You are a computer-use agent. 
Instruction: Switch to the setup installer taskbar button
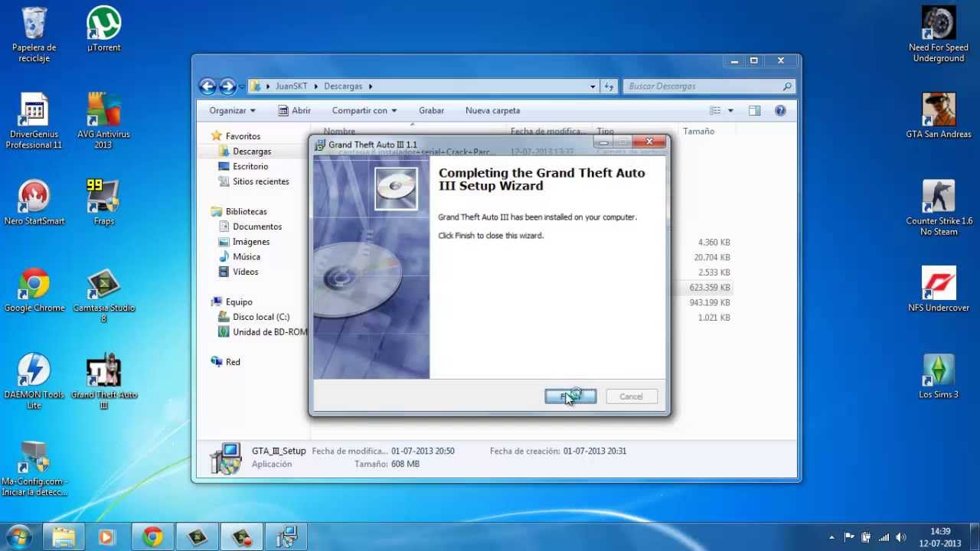tap(286, 536)
